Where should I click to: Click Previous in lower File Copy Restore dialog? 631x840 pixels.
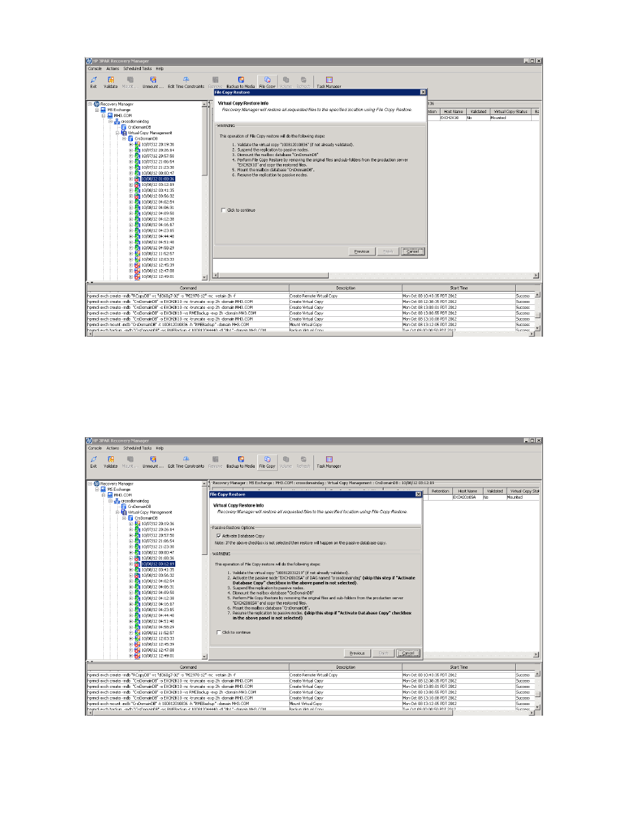[357, 653]
